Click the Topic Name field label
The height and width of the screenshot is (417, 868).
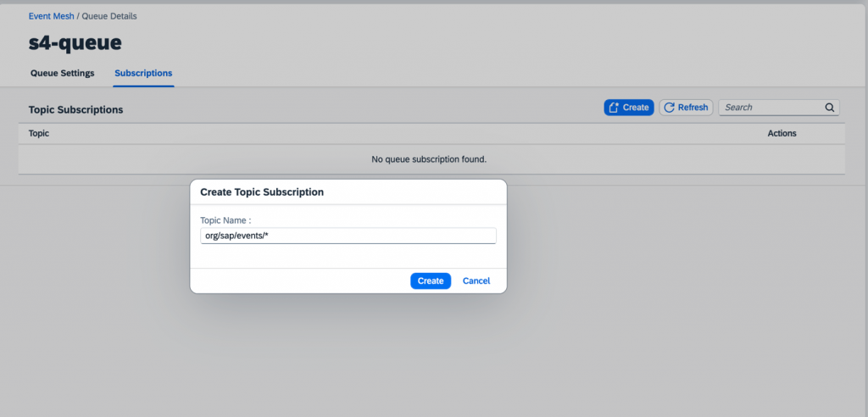point(225,220)
